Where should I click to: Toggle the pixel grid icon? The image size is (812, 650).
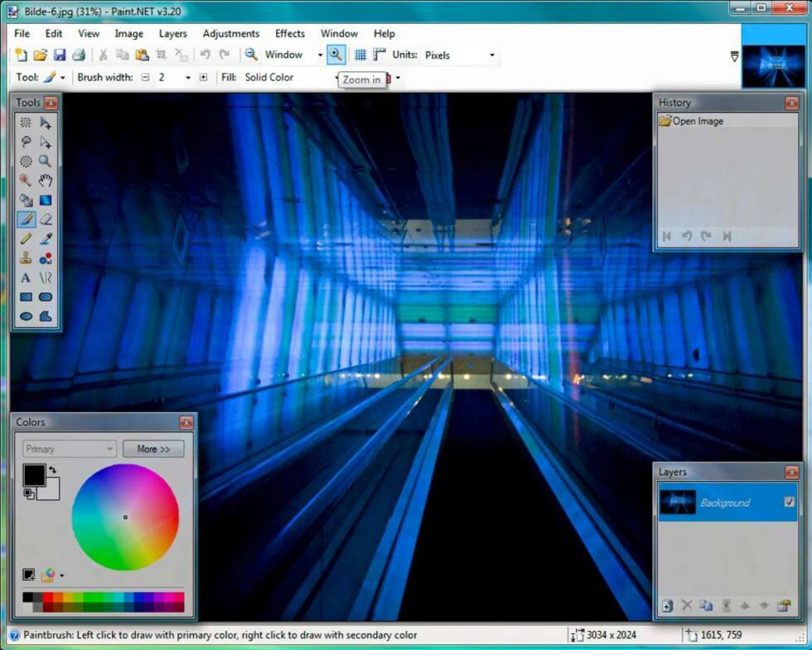360,55
